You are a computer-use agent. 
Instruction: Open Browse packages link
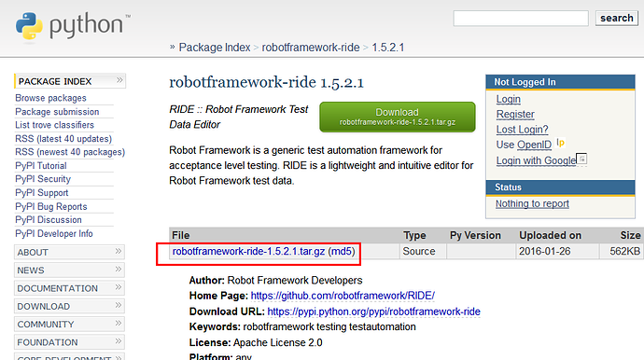point(51,98)
